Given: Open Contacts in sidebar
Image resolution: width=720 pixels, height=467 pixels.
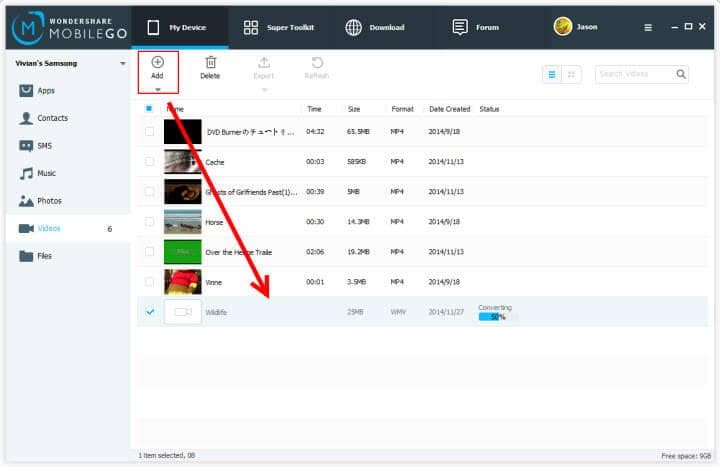Looking at the screenshot, I should coord(68,118).
